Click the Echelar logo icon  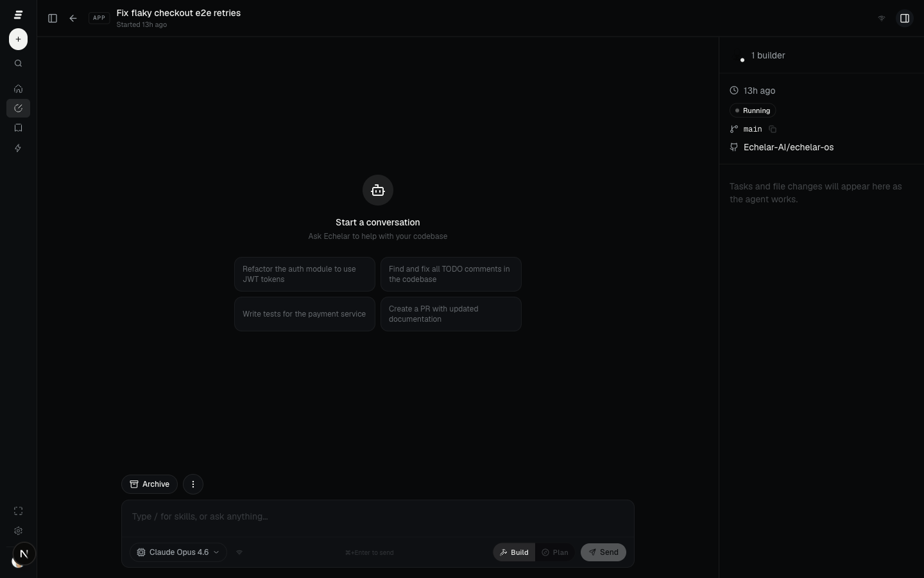18,15
